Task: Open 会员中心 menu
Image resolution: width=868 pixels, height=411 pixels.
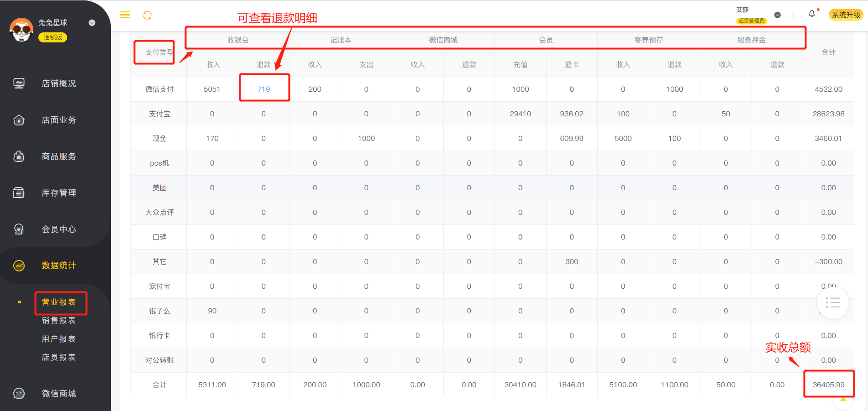Action: [59, 229]
